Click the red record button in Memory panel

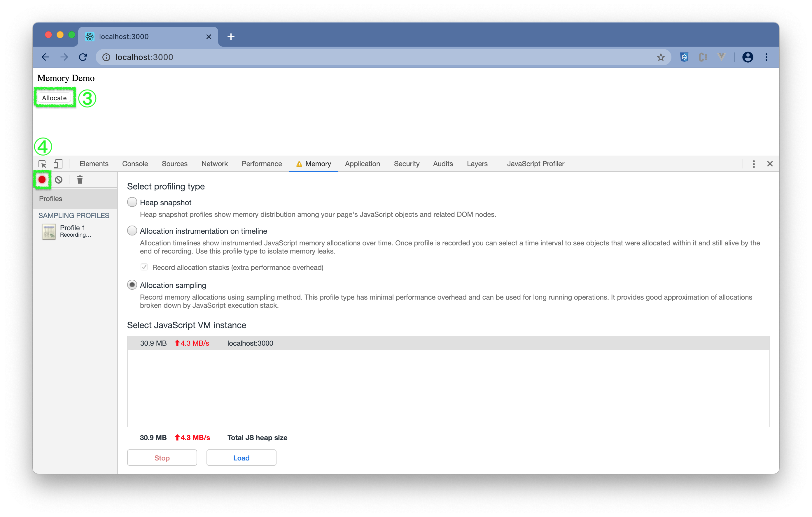coord(42,180)
